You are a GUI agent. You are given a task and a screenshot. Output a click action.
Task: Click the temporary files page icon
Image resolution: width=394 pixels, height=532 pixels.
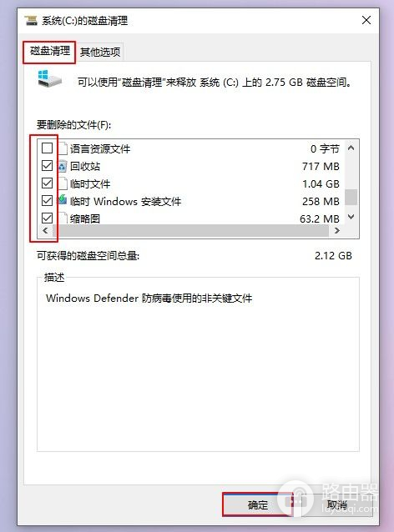63,183
